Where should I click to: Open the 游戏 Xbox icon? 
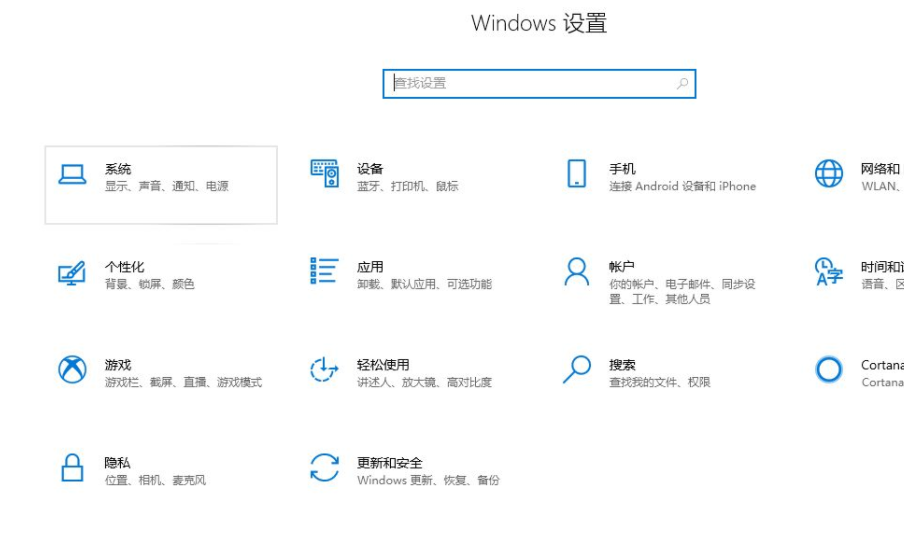[72, 369]
